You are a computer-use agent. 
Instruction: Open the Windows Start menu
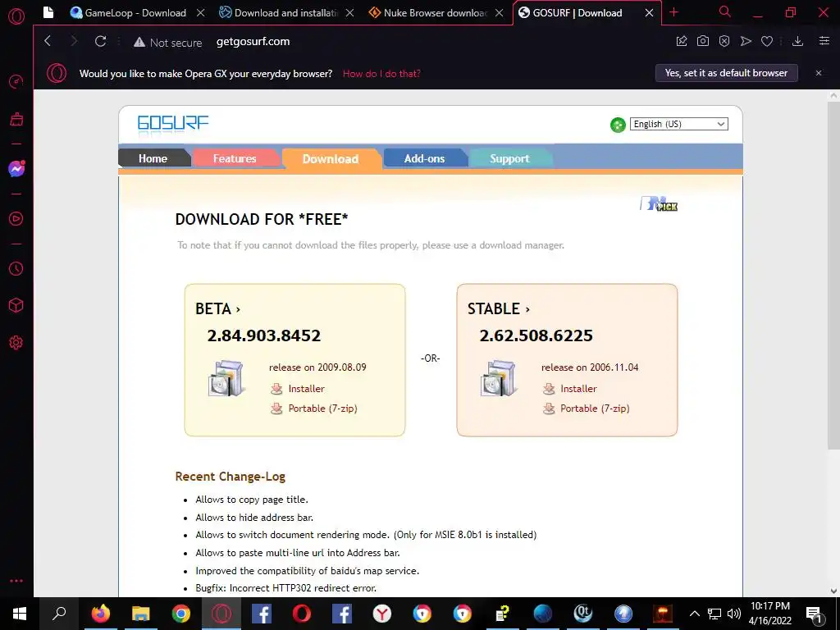pyautogui.click(x=20, y=614)
